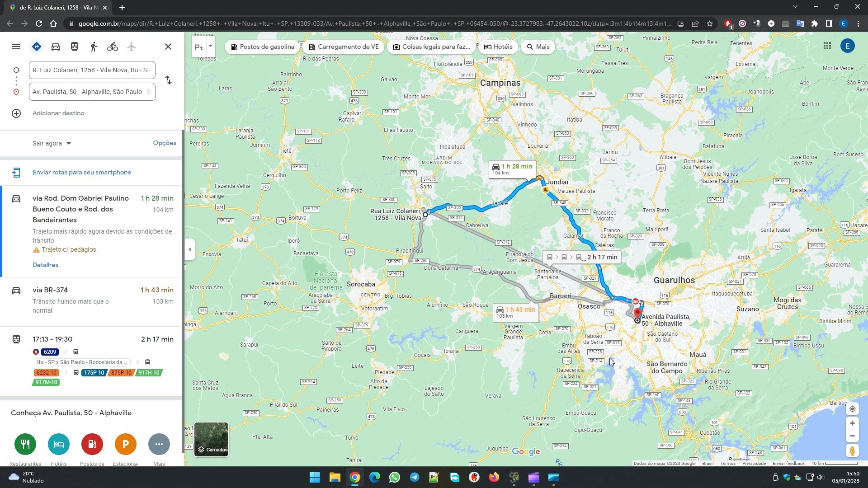Open Chrome extensions puzzle icon
This screenshot has height=488, width=868.
pyautogui.click(x=815, y=23)
